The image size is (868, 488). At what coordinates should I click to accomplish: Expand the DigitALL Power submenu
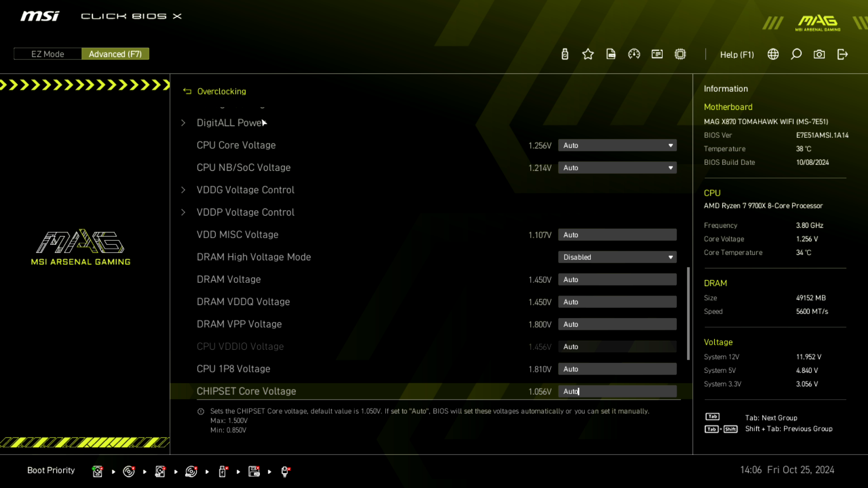[229, 123]
